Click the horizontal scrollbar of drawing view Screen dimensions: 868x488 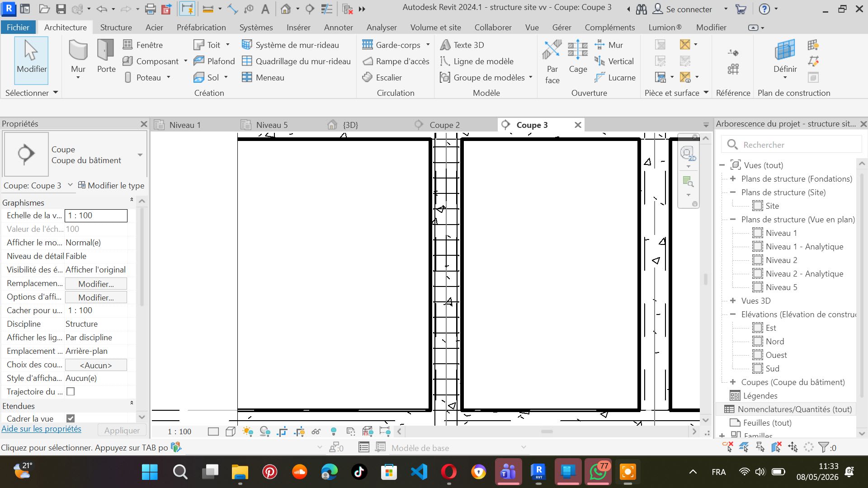pyautogui.click(x=547, y=432)
